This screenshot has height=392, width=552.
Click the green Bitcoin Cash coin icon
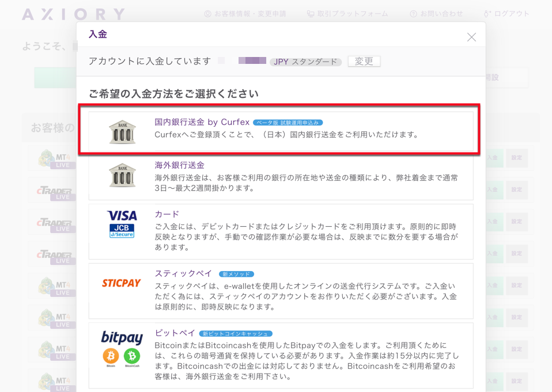132,356
